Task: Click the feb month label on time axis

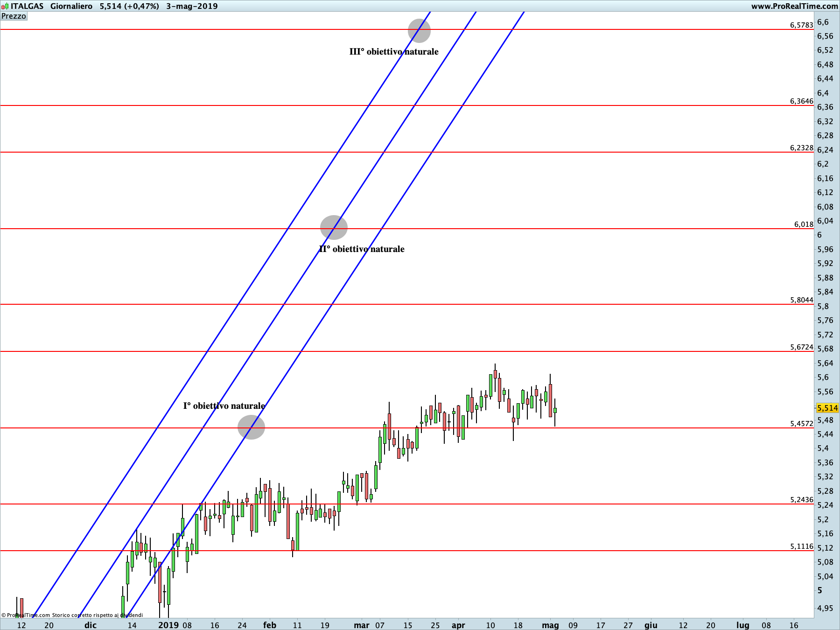Action: tap(270, 625)
